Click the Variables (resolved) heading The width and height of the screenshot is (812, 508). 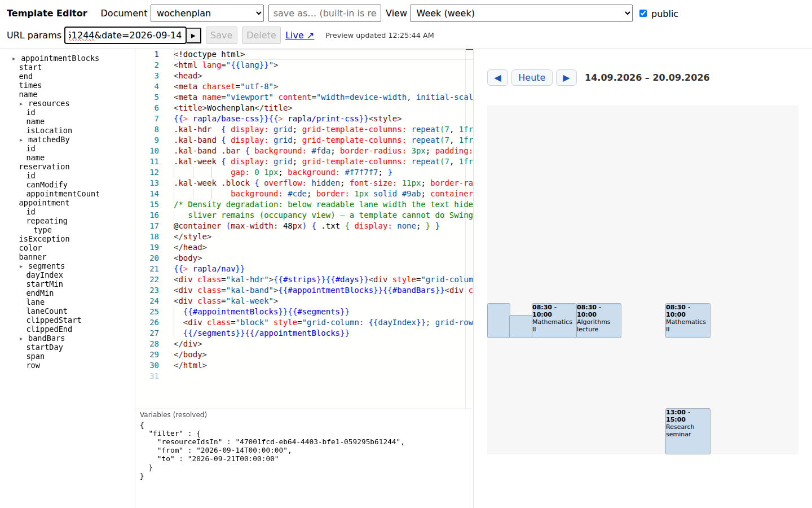(173, 415)
